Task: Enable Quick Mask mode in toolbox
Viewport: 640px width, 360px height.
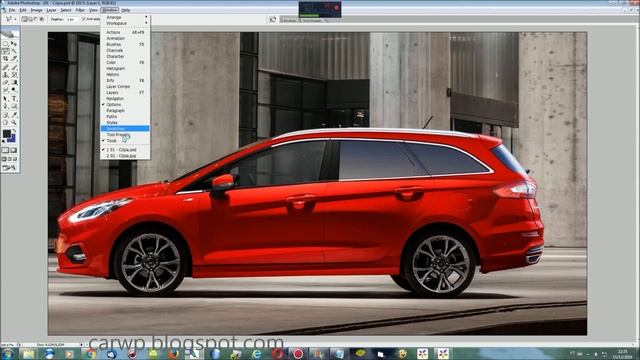Action: tap(14, 150)
